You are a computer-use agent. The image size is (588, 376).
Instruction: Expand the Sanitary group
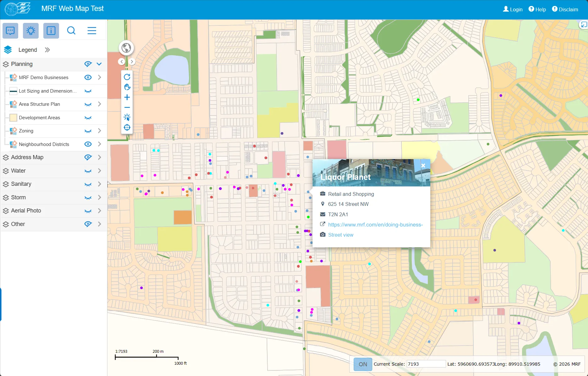click(99, 184)
